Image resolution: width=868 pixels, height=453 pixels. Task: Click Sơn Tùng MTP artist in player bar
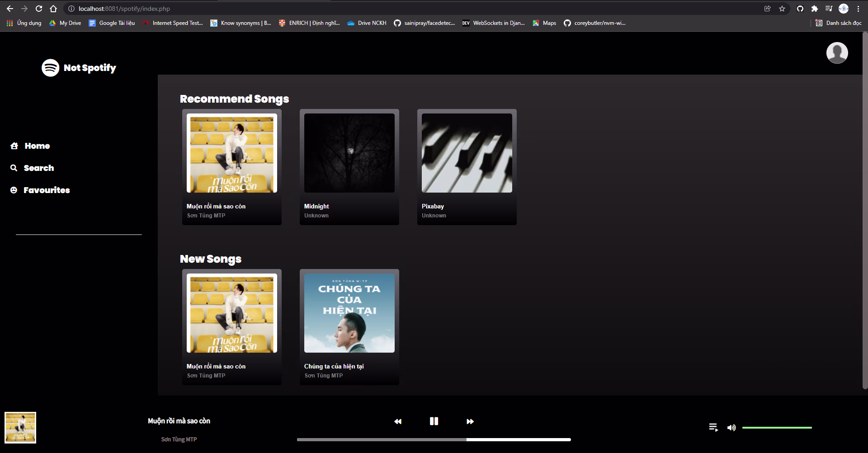(x=179, y=439)
